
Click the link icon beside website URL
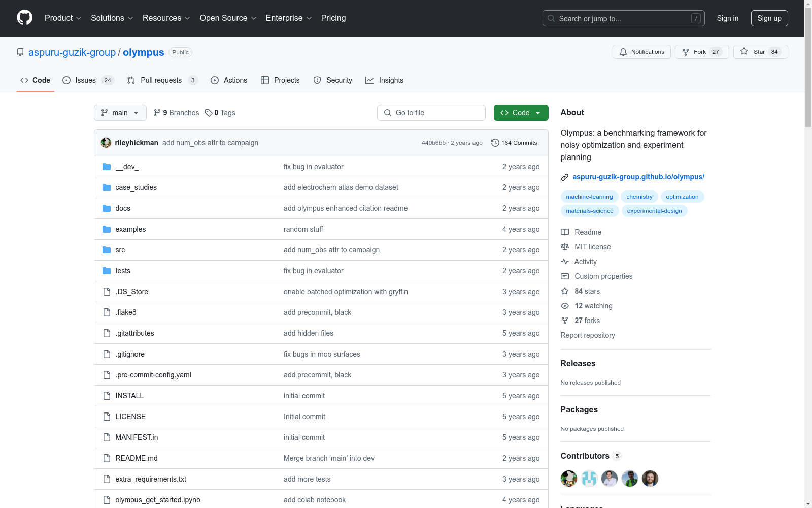(565, 177)
